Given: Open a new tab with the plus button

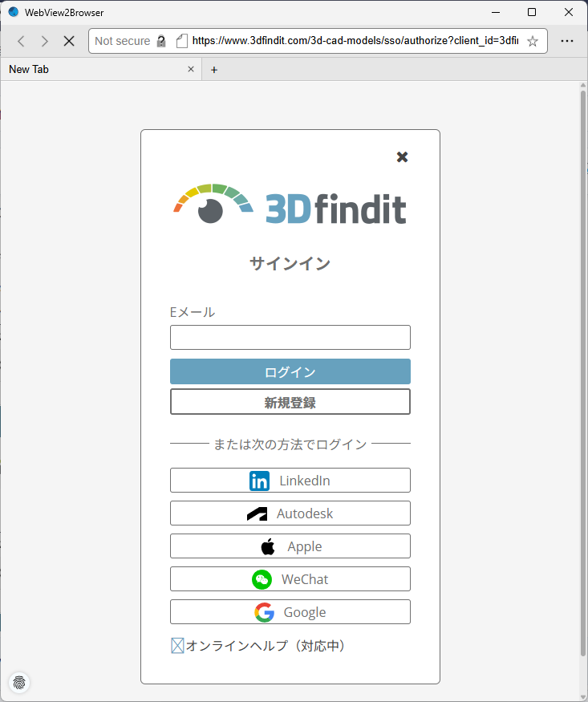Looking at the screenshot, I should click(214, 70).
